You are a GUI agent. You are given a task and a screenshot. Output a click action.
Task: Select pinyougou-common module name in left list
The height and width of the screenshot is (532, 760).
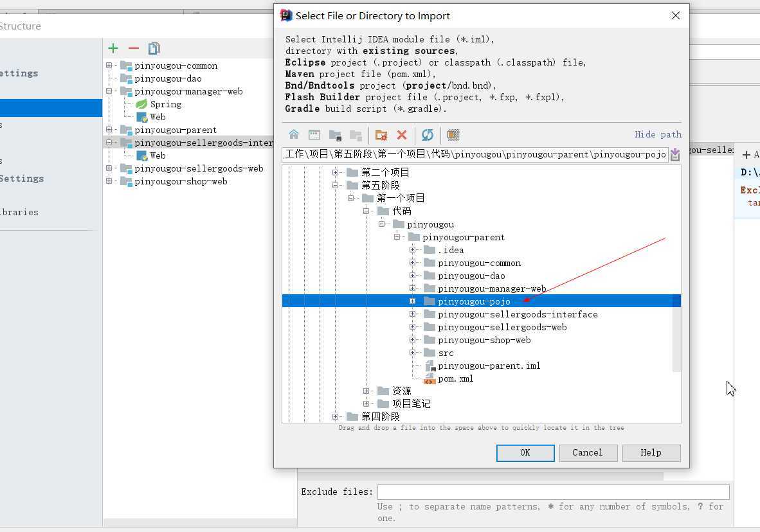click(x=176, y=66)
